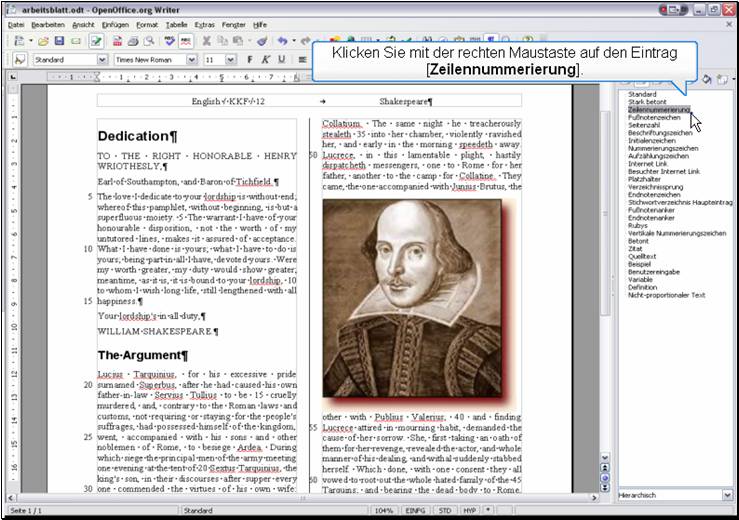Open the Einfügen menu
739x520 pixels.
115,23
